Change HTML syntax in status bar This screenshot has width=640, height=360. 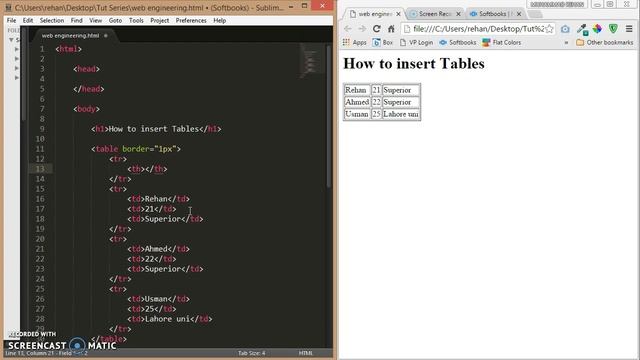click(306, 353)
